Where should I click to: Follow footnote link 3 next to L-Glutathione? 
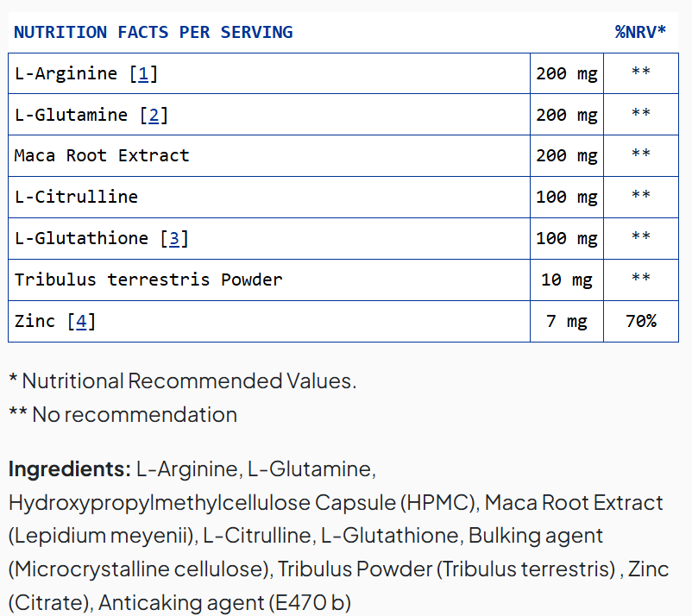(x=173, y=239)
